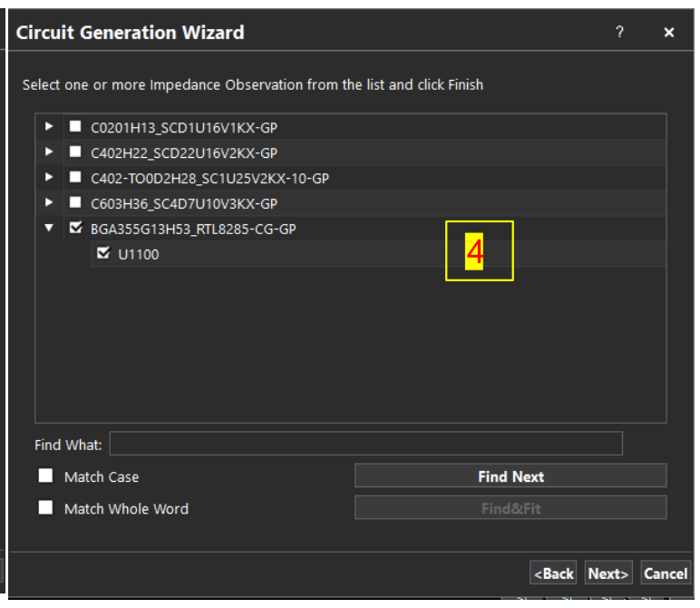Select the C402-TO0D2H28_SC1U25V2KX-10-GP label

209,179
